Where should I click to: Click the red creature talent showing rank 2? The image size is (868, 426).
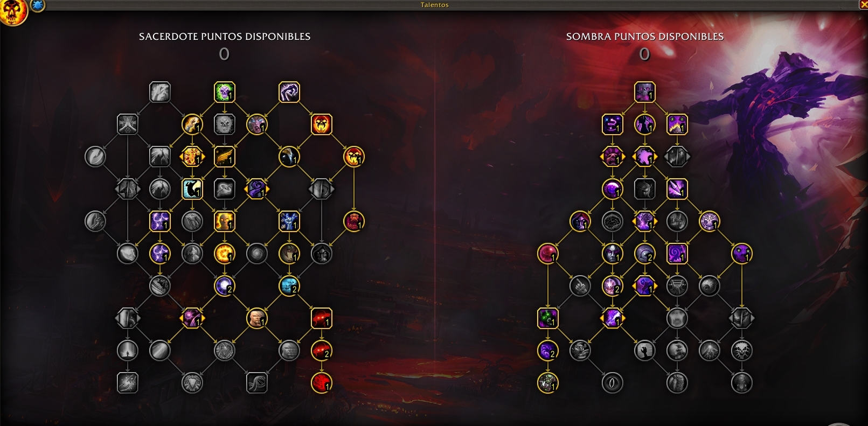[x=322, y=351]
